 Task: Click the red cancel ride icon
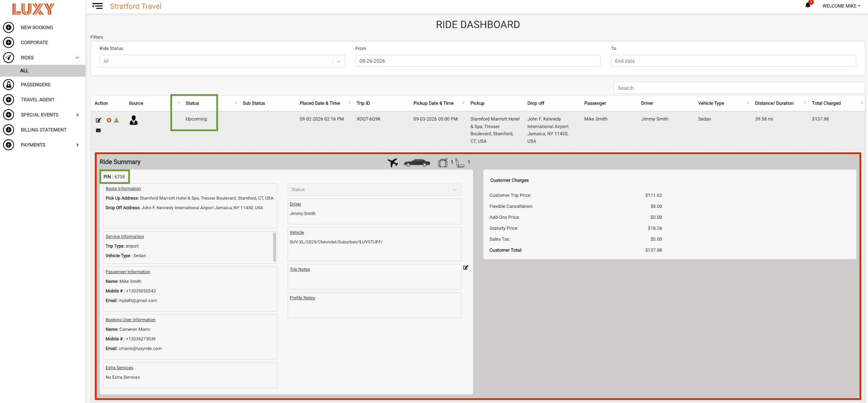pyautogui.click(x=109, y=120)
